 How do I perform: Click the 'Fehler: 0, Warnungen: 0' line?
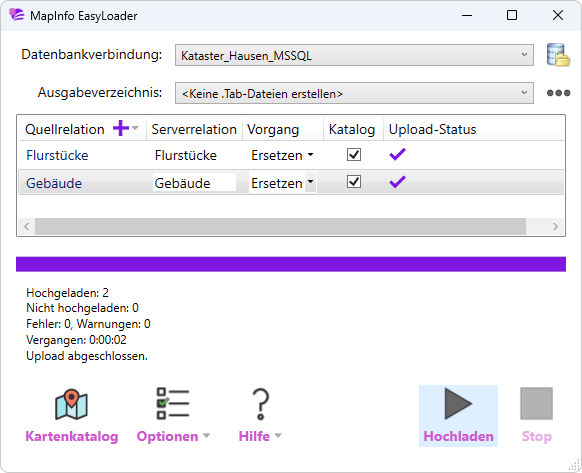click(88, 324)
